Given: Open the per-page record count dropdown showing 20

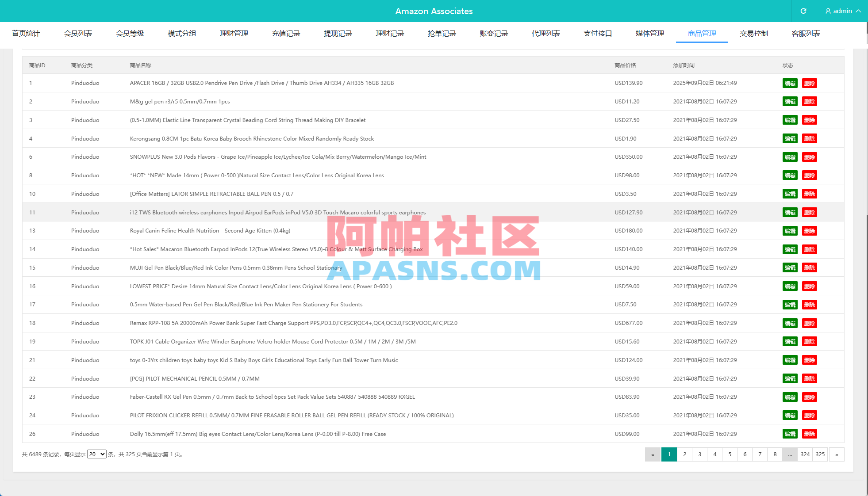Looking at the screenshot, I should coord(97,454).
